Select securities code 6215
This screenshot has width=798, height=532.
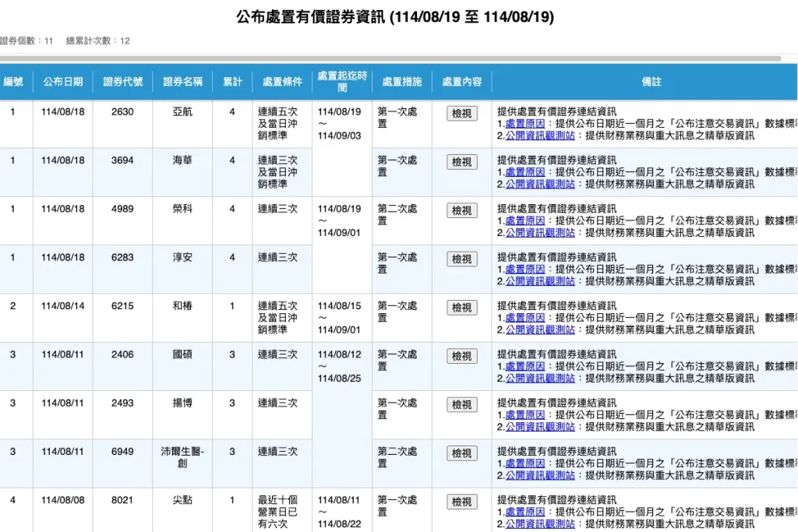point(122,306)
